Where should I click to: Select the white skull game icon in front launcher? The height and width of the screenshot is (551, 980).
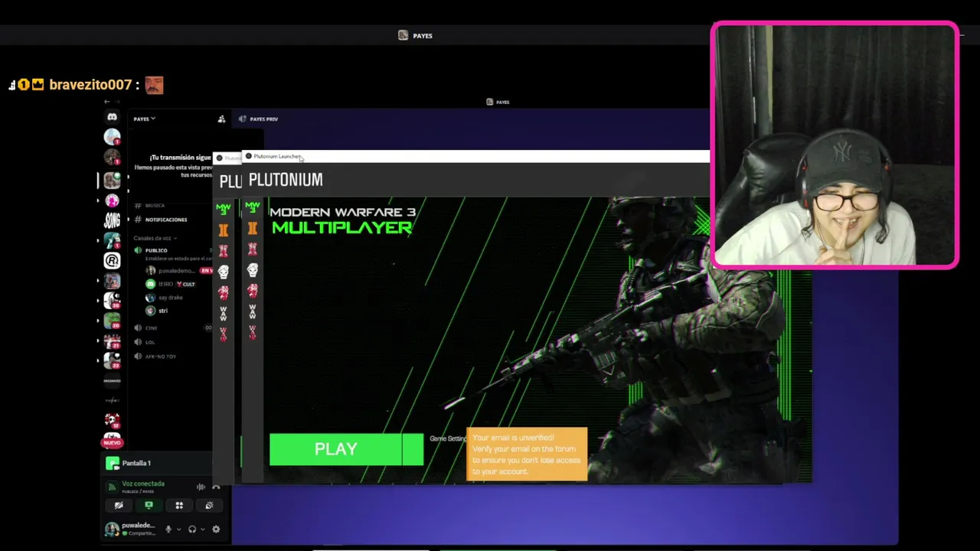coord(252,270)
